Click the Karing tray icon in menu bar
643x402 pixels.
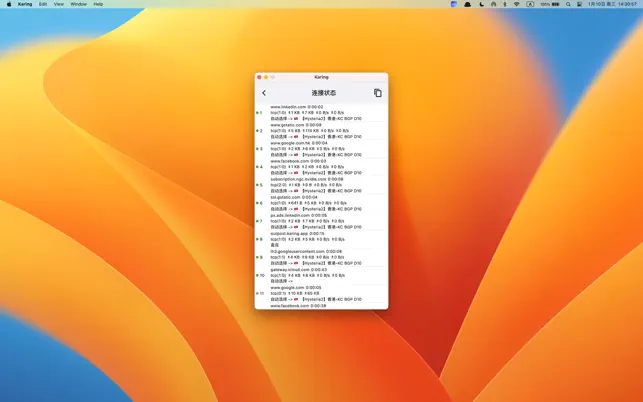coord(454,4)
